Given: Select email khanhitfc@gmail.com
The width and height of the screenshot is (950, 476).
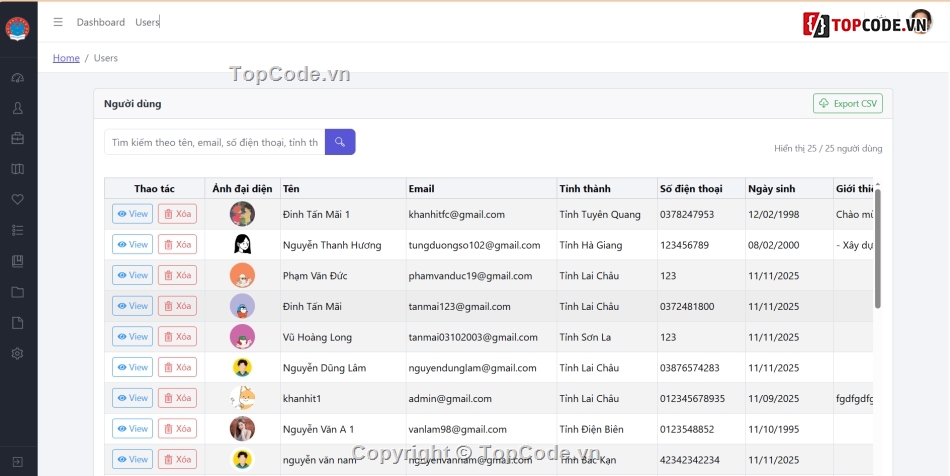Looking at the screenshot, I should pyautogui.click(x=457, y=214).
